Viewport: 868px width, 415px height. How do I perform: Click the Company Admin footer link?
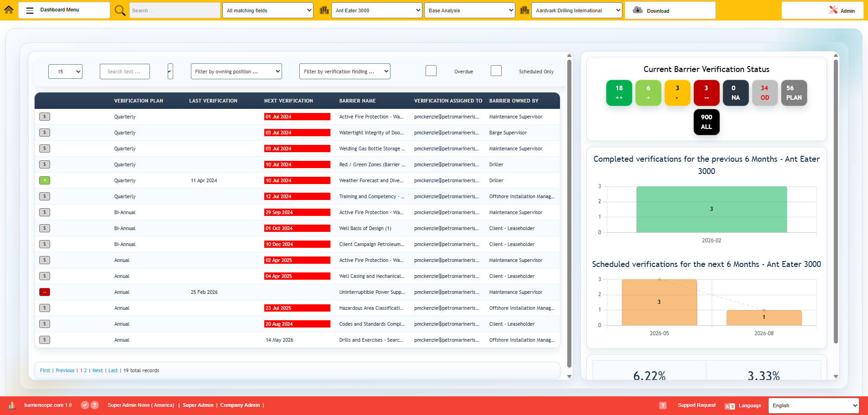click(240, 405)
